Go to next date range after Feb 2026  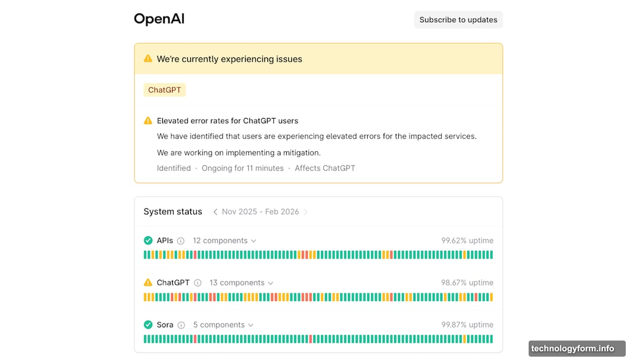(306, 212)
